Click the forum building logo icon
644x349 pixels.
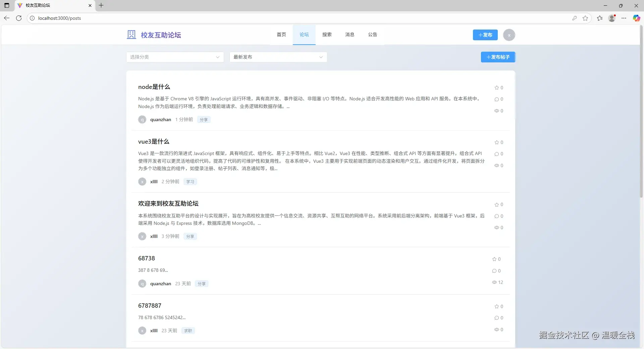[131, 35]
